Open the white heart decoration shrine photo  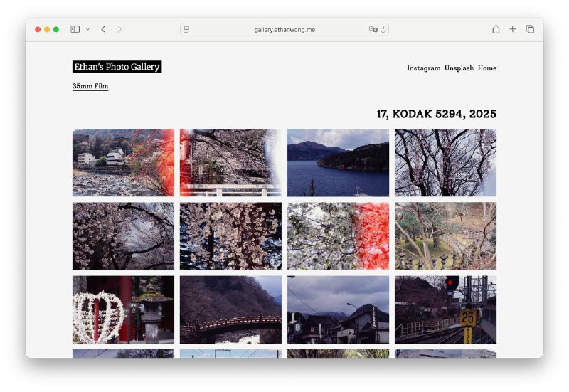click(123, 309)
